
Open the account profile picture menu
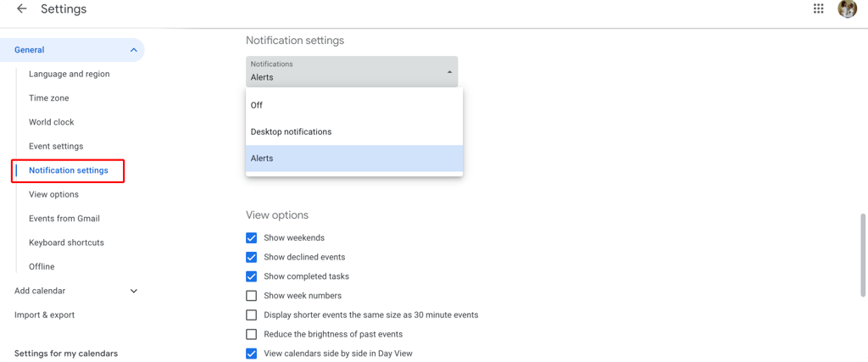[847, 8]
